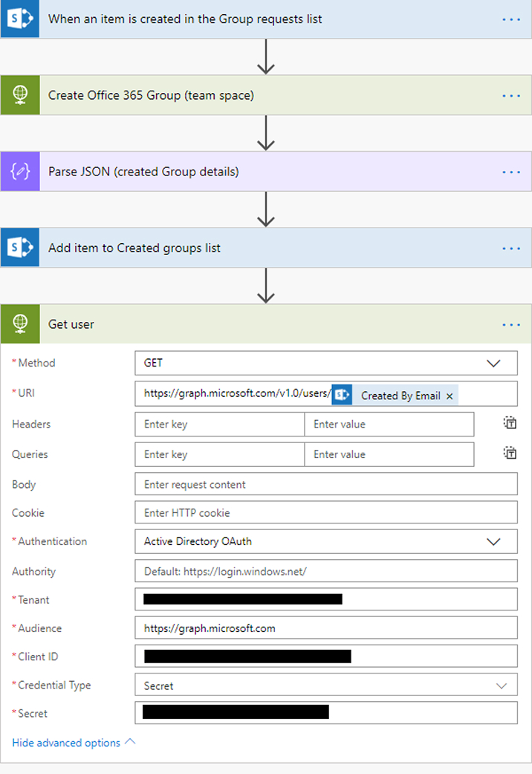Image resolution: width=532 pixels, height=774 pixels.
Task: Open the ellipsis menu on Add item step
Action: coord(511,248)
